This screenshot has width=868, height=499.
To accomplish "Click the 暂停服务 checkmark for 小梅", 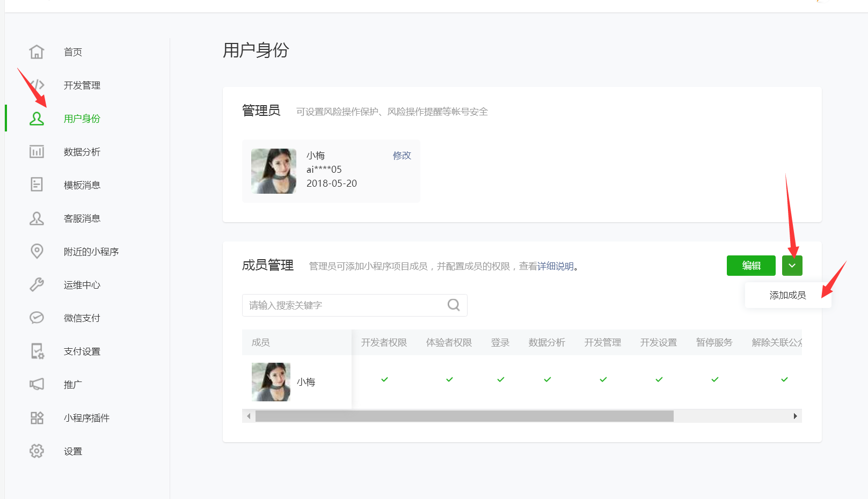I will (714, 379).
